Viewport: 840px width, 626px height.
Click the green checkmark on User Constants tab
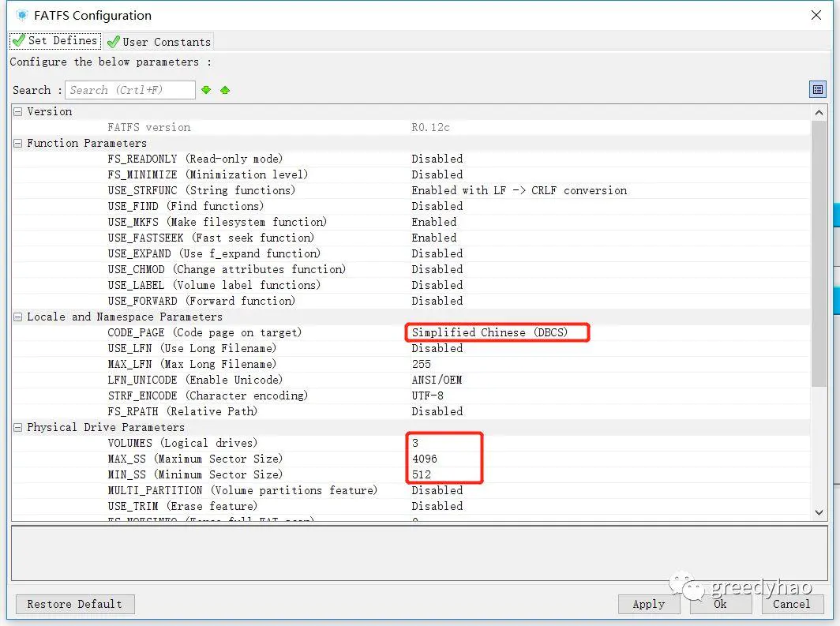[x=113, y=41]
